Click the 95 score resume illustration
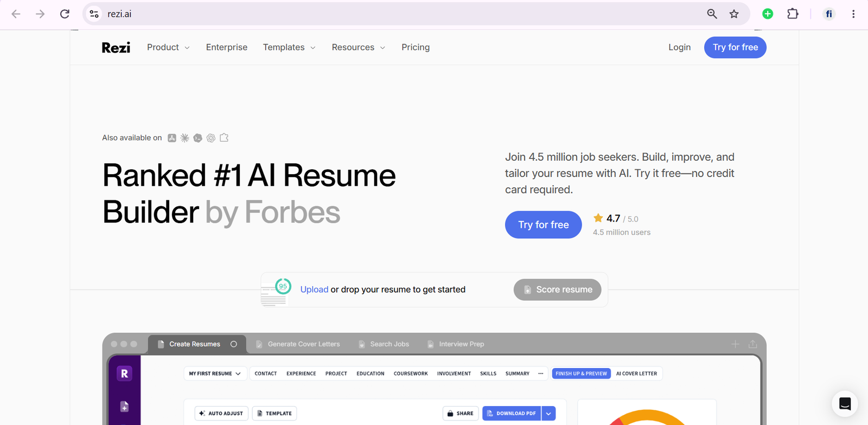 click(x=276, y=292)
